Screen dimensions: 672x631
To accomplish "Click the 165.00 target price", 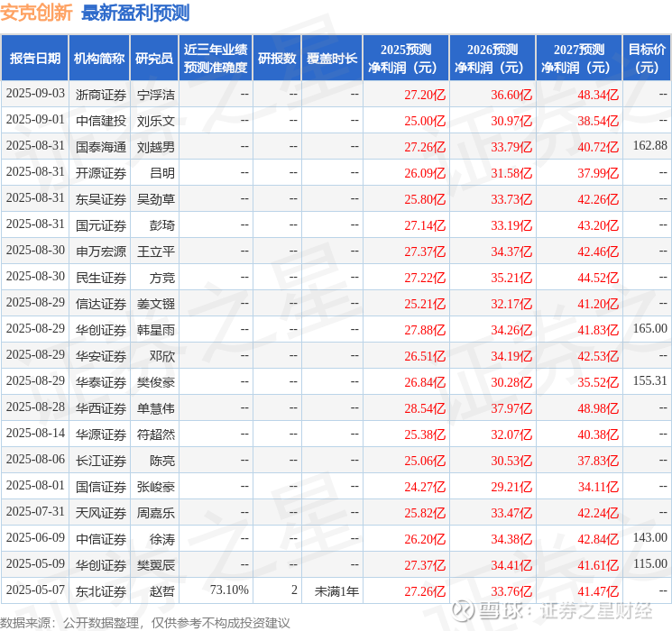I will click(650, 328).
